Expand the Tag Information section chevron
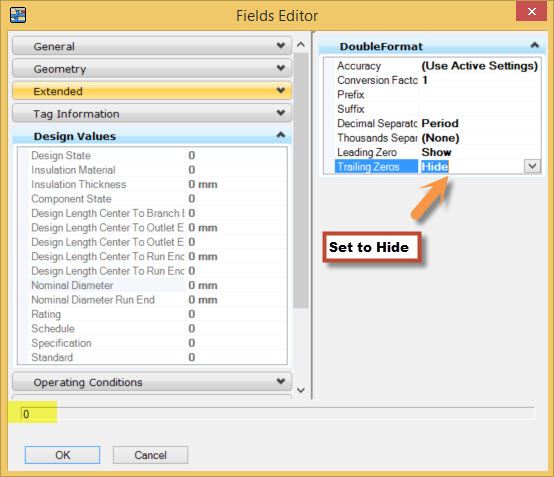The width and height of the screenshot is (554, 477). coord(281,113)
